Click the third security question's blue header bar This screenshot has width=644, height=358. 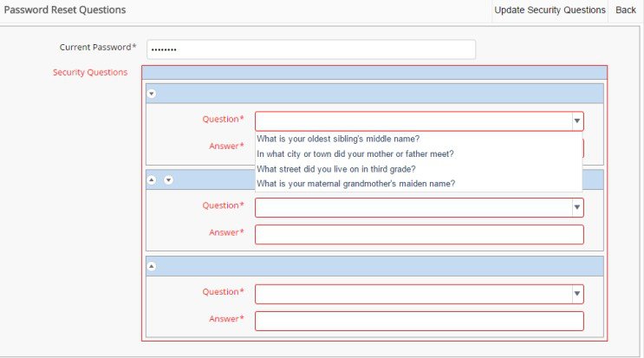click(374, 266)
